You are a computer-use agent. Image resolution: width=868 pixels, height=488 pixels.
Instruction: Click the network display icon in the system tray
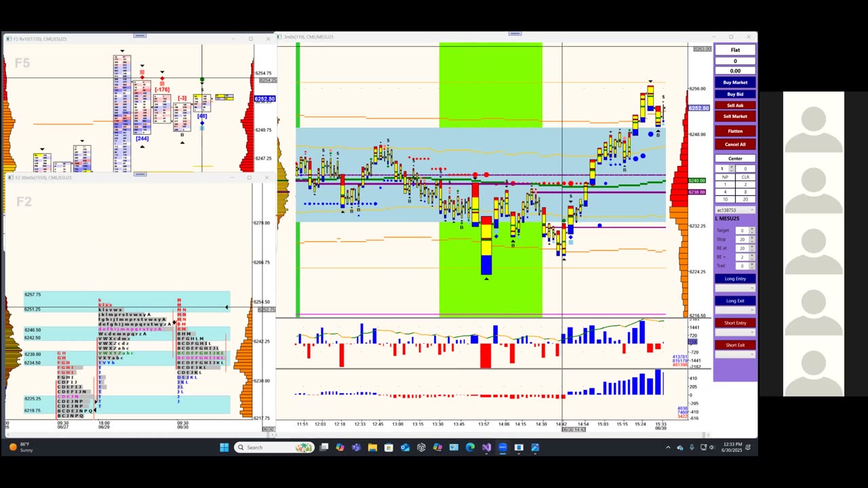(x=703, y=447)
